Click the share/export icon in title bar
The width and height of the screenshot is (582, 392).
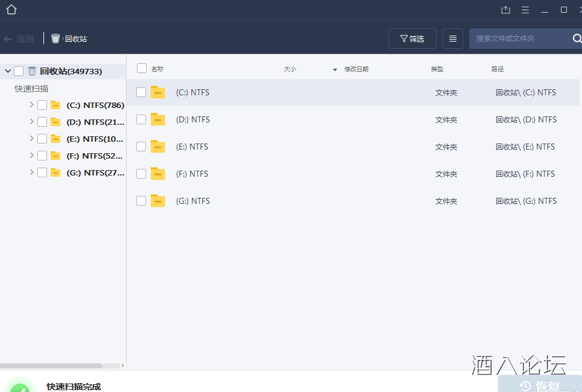pyautogui.click(x=505, y=10)
